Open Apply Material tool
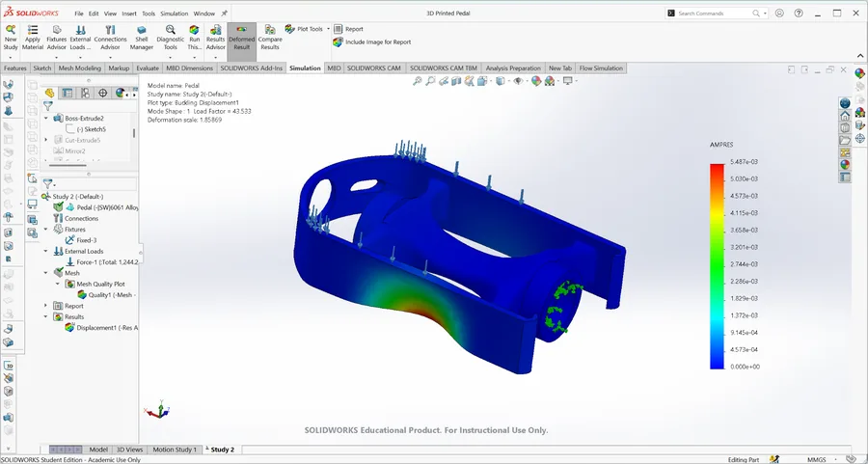Screen dimensions: 868x464 click(x=33, y=38)
